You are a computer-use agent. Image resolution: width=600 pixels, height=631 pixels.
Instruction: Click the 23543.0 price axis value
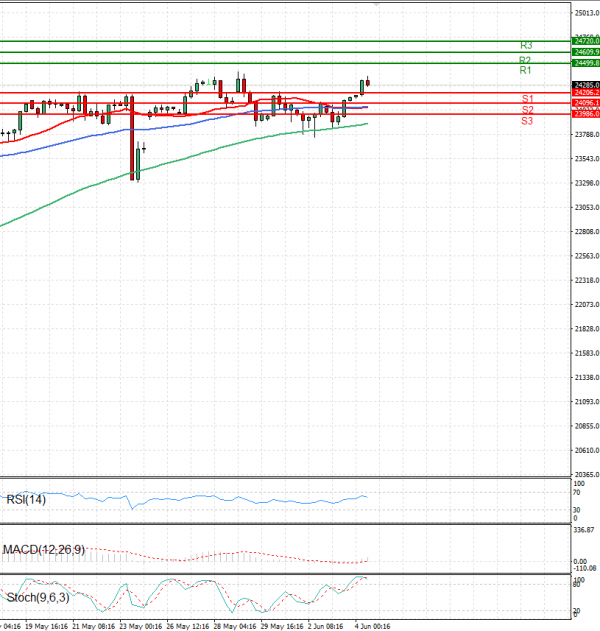pyautogui.click(x=587, y=159)
